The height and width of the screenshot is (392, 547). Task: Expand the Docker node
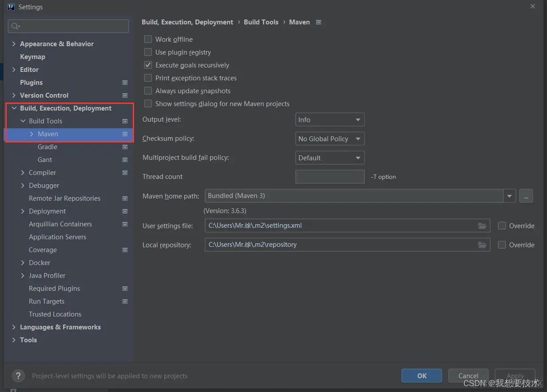[23, 262]
